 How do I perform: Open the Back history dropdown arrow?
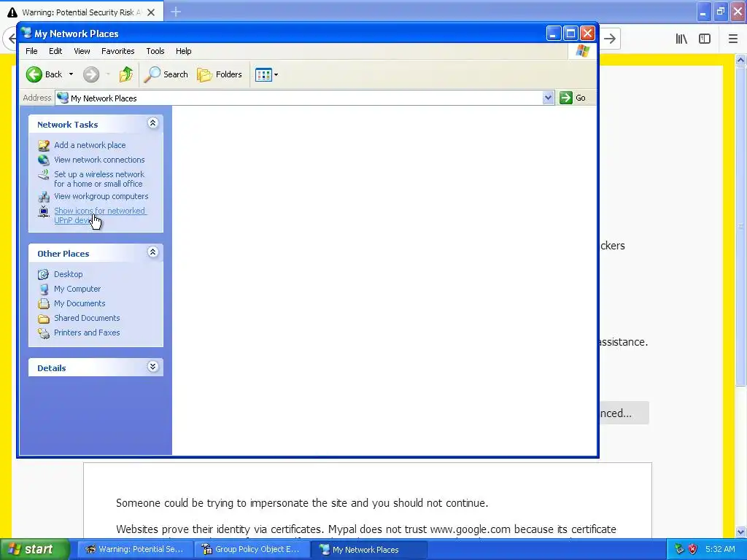pos(71,74)
